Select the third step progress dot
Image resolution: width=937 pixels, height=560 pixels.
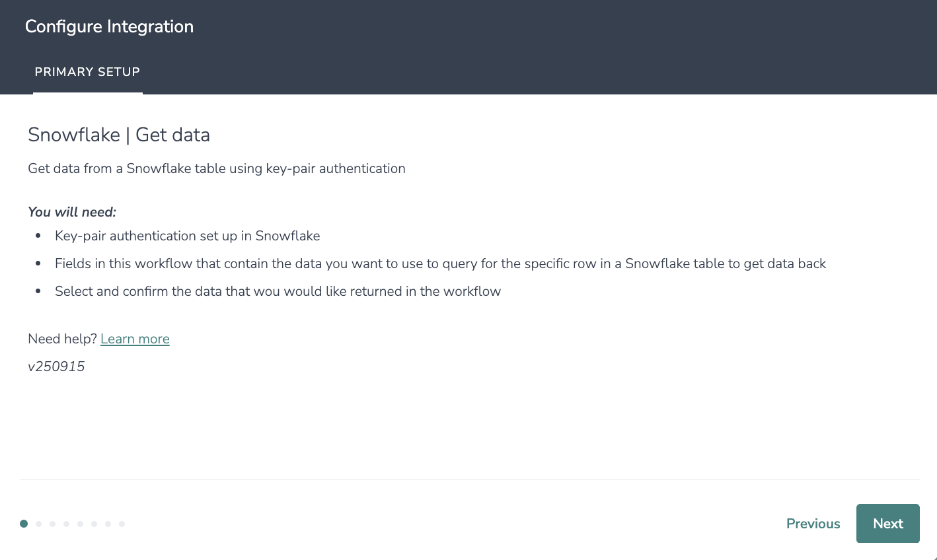coord(52,524)
